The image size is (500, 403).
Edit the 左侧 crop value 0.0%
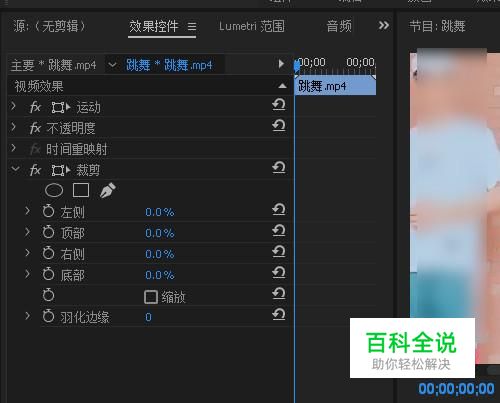coord(160,212)
